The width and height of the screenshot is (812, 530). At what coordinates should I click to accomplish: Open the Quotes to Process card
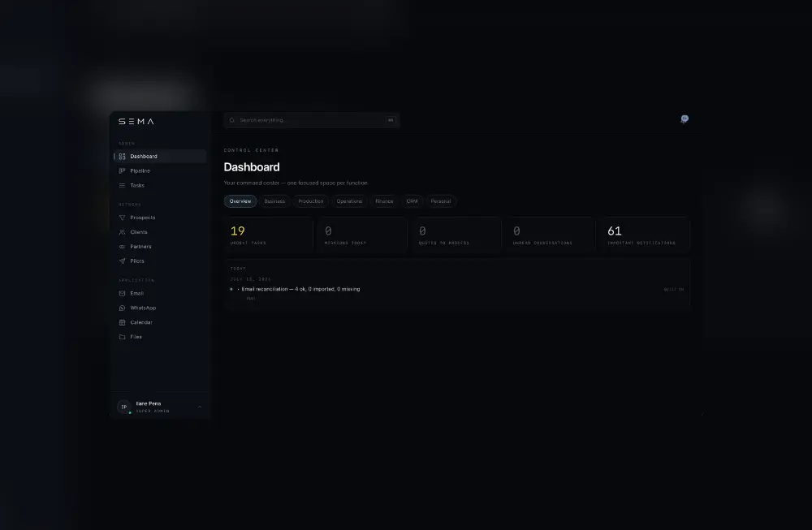tap(457, 235)
